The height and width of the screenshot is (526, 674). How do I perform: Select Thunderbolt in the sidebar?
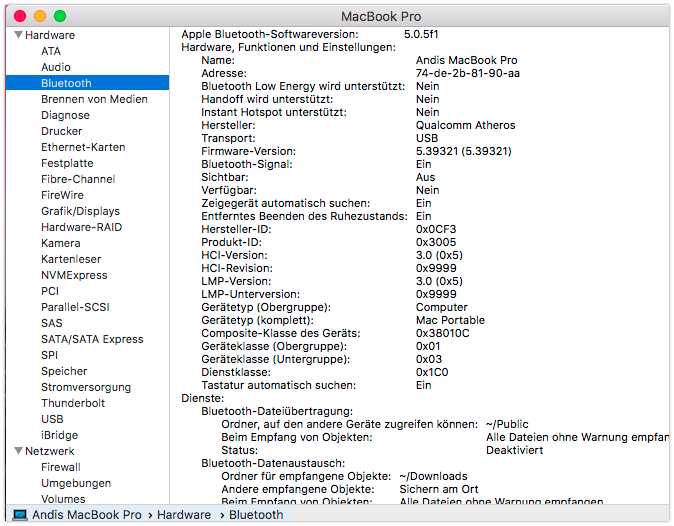pos(73,403)
